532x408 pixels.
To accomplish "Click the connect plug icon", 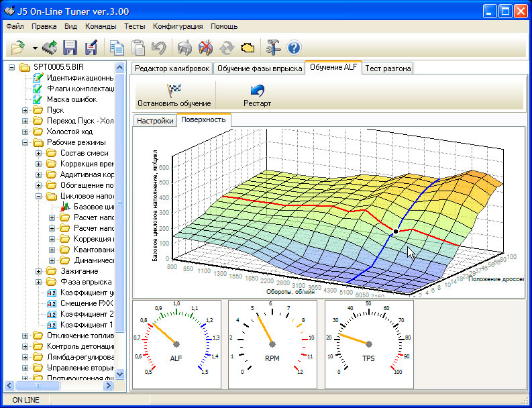I will [184, 48].
